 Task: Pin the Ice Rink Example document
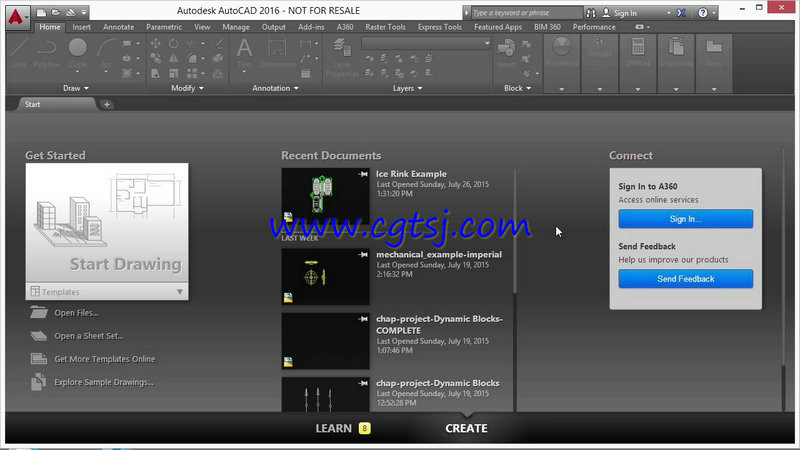tap(363, 174)
